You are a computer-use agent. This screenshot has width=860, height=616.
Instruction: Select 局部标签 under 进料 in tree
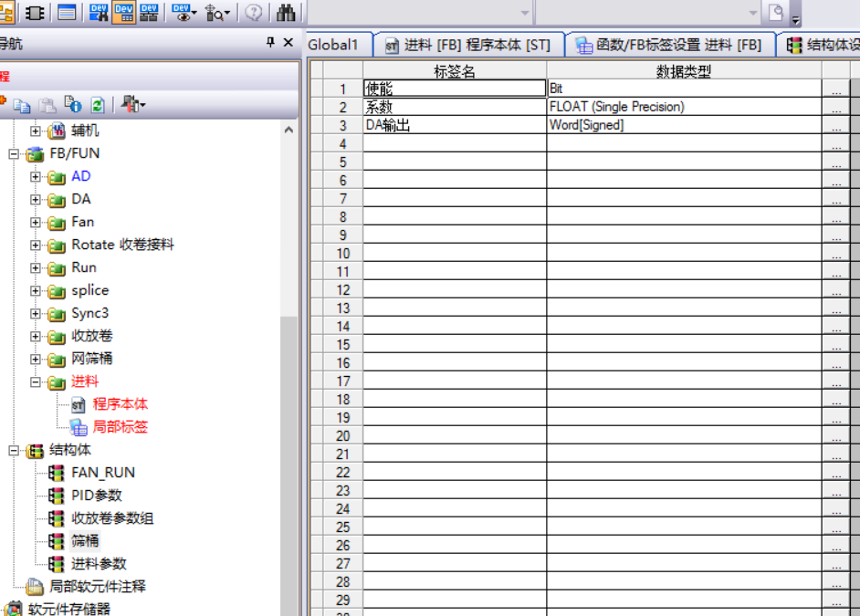point(120,426)
